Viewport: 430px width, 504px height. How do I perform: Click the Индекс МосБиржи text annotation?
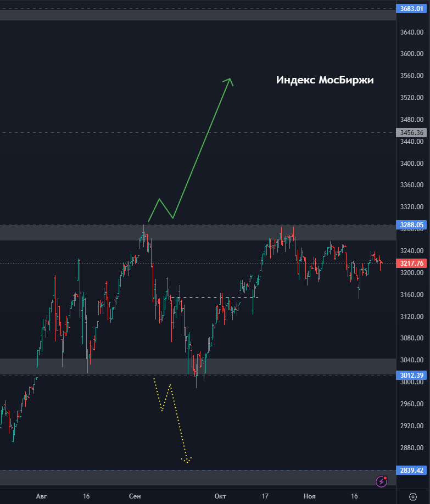(x=325, y=80)
